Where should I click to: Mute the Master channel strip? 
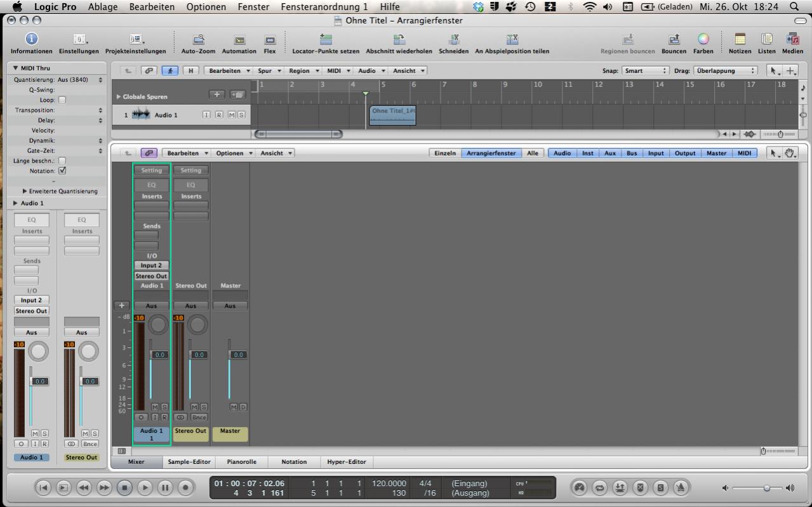(234, 407)
